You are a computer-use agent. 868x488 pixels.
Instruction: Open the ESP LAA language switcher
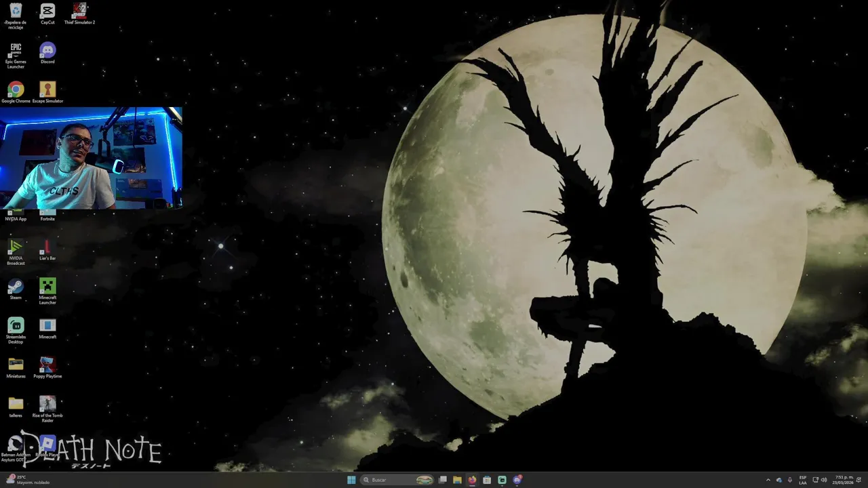(803, 480)
